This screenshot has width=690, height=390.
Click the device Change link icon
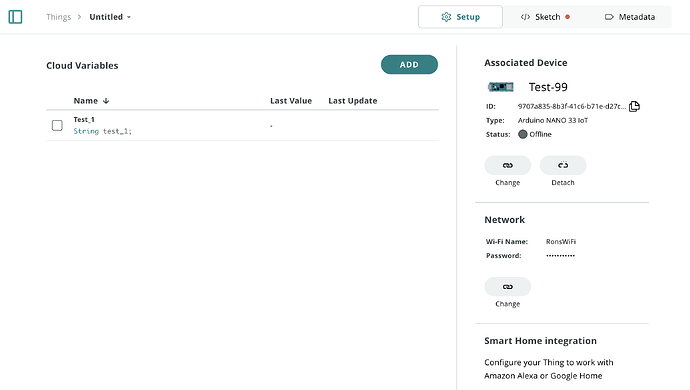[x=507, y=166]
